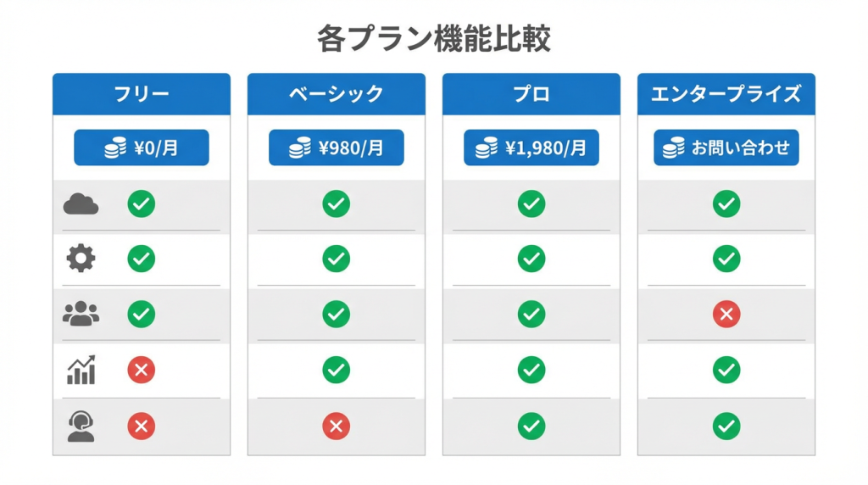Click the coin stack icon beside ¥1,980/月
Screen dimensions: 868x485
pos(487,148)
